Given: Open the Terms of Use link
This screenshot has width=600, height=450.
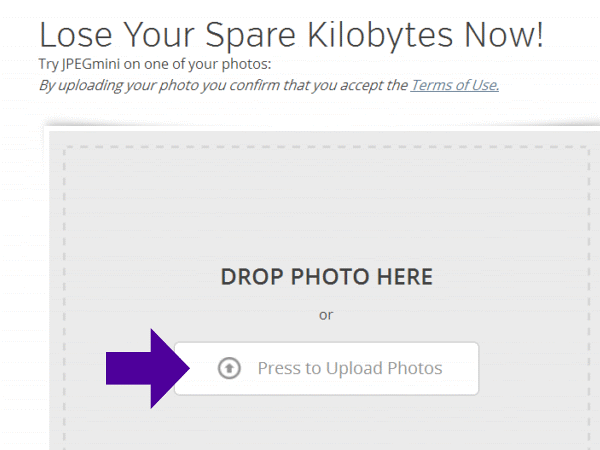Looking at the screenshot, I should click(x=455, y=85).
